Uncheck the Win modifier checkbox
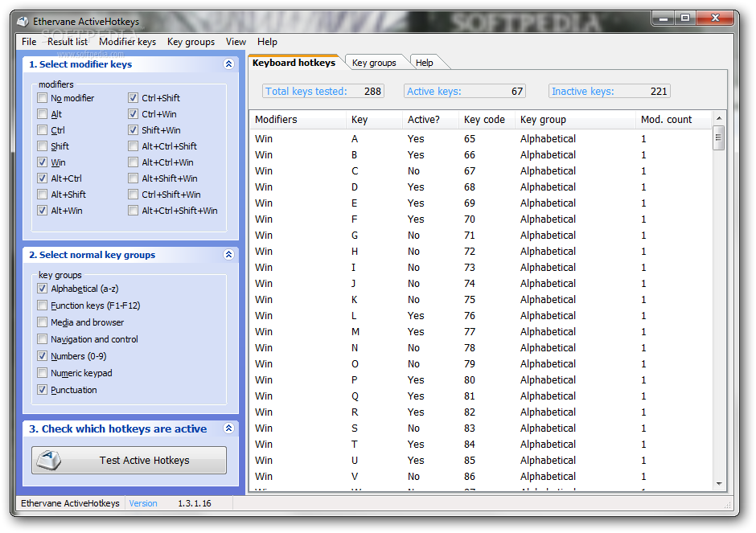The image size is (756, 533). point(43,162)
